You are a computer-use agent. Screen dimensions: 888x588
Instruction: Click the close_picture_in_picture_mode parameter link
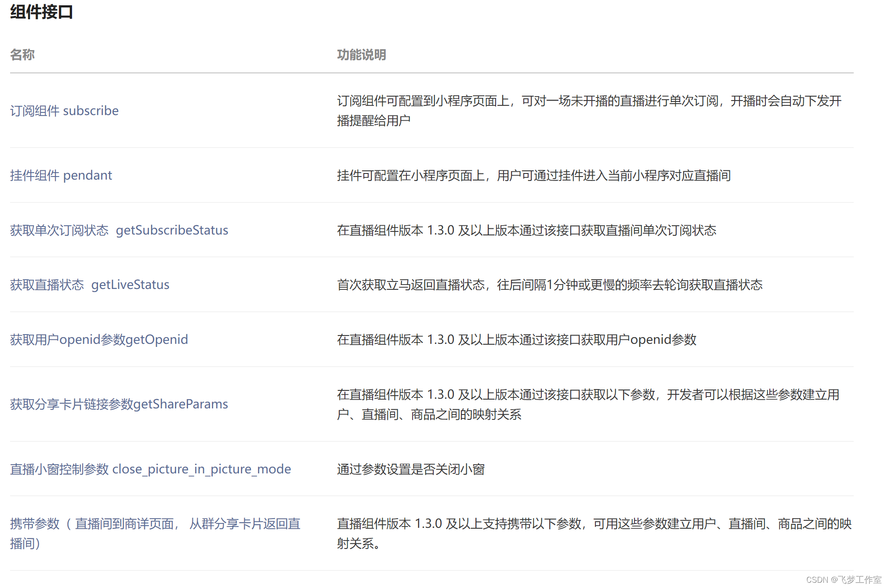click(x=150, y=469)
